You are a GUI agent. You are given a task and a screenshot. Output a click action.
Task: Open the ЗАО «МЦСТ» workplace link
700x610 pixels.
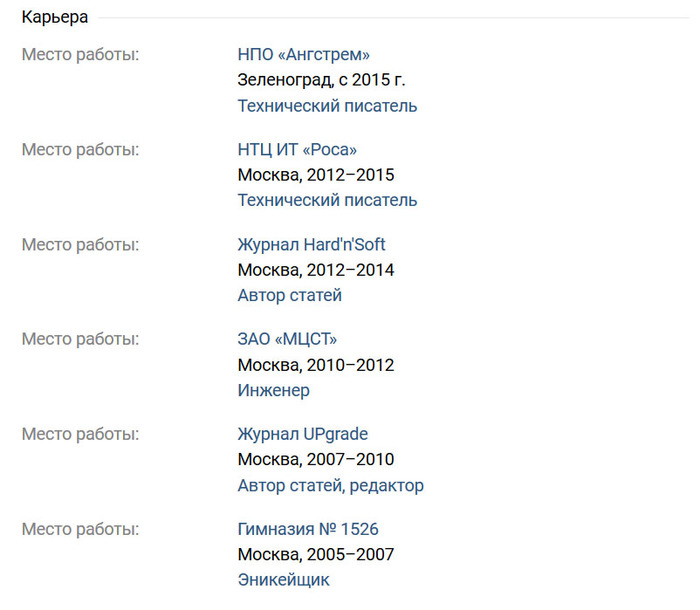tap(287, 339)
